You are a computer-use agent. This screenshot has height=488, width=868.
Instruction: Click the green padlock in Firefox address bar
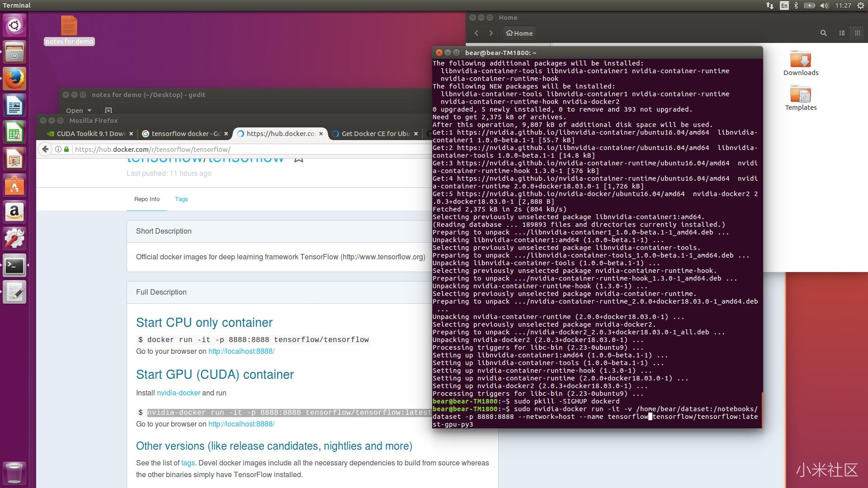66,149
